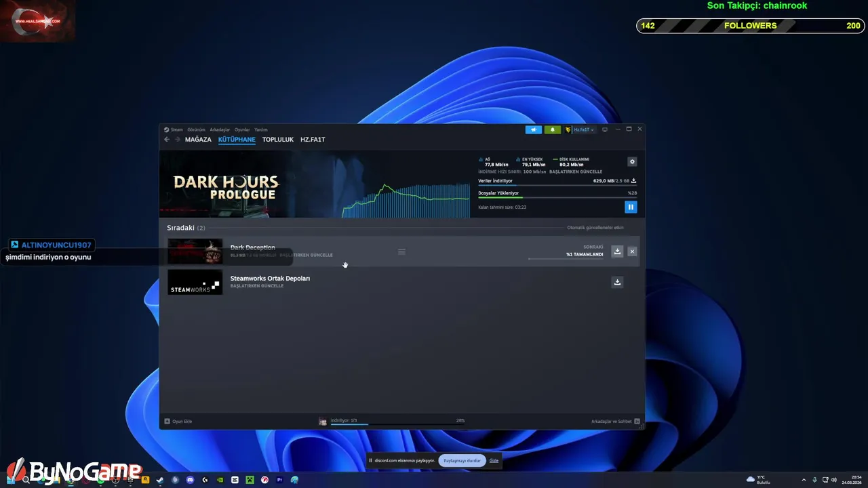Viewport: 868px width, 488px height.
Task: Click the Dark Deception thumbnail
Action: (x=195, y=251)
